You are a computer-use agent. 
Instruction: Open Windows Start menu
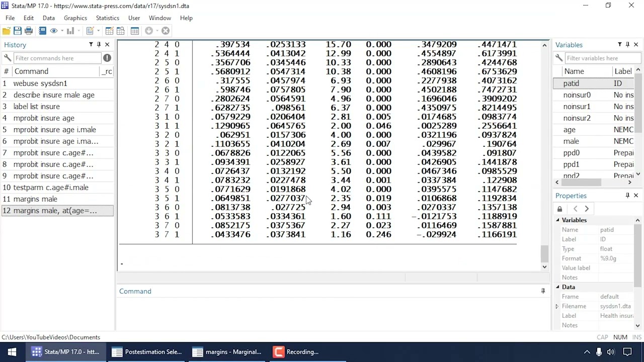[12, 352]
